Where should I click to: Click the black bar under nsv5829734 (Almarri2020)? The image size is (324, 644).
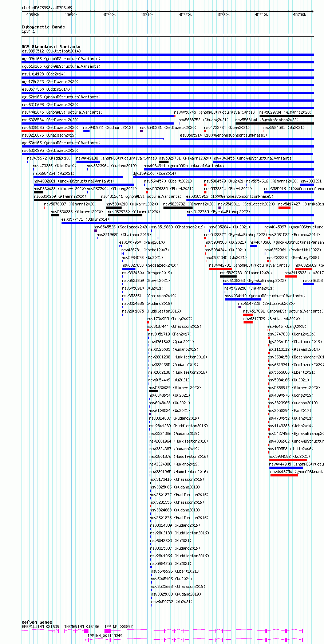pos(287,116)
